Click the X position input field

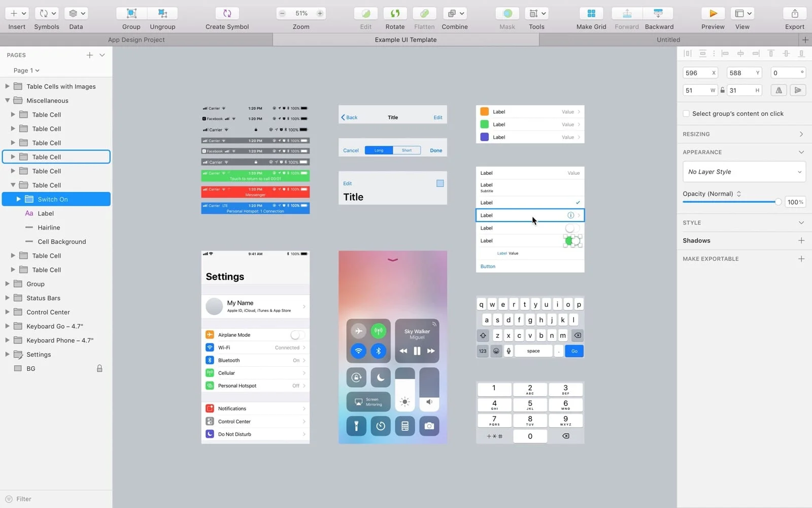[x=700, y=73]
